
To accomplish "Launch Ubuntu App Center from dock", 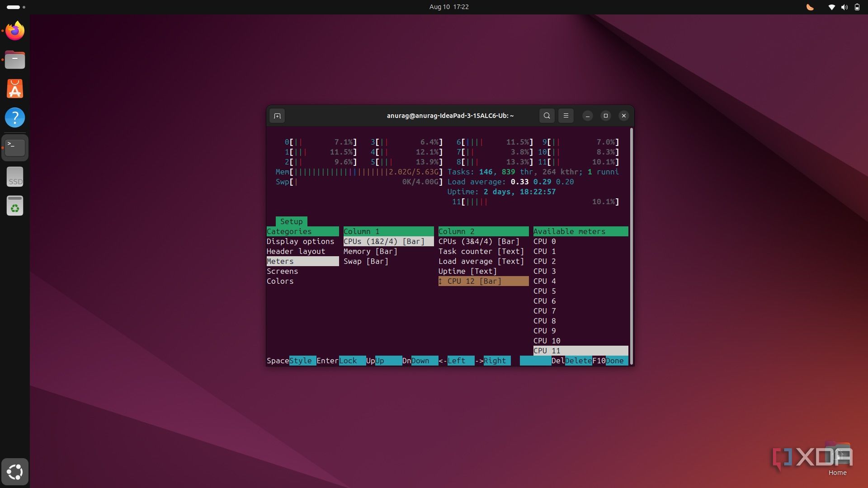I will (x=15, y=89).
